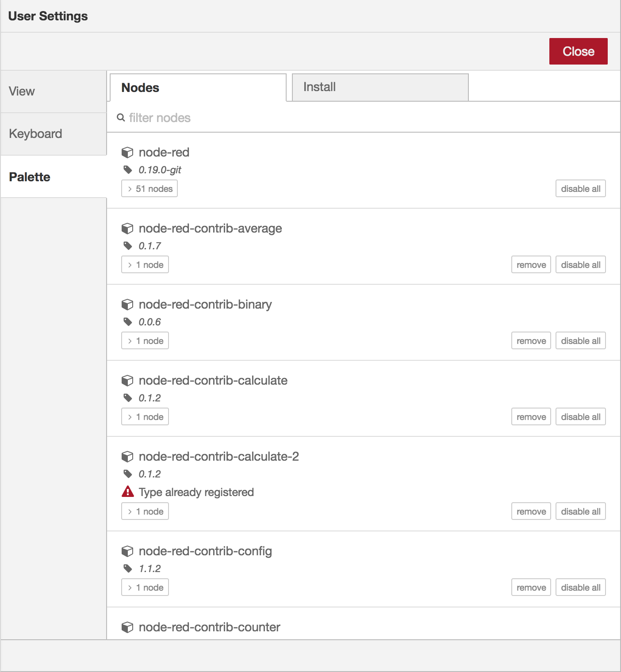Click the cube icon for node-red-contrib-binary

(128, 305)
